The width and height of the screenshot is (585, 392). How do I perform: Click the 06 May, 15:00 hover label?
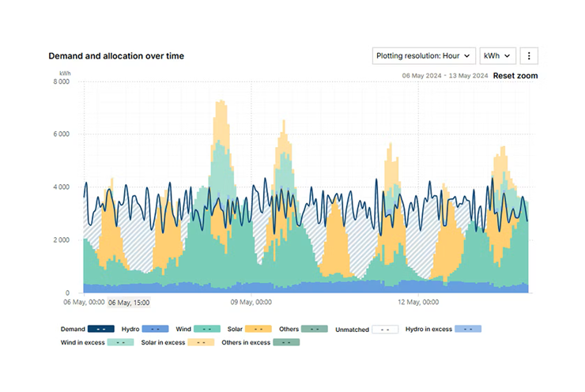click(x=128, y=302)
